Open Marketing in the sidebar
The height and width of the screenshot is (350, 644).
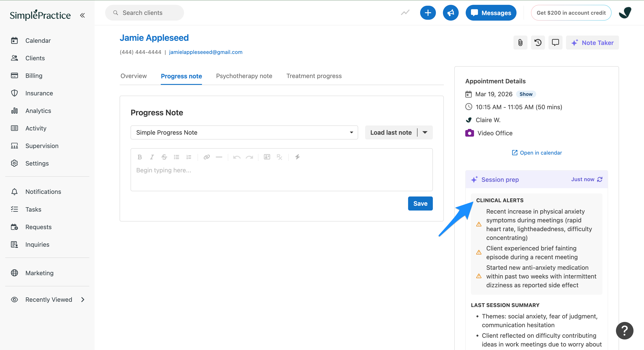click(39, 273)
